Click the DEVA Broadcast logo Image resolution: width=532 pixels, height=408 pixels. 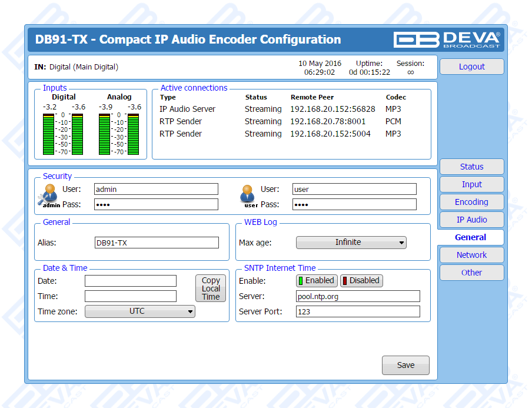[x=448, y=39]
